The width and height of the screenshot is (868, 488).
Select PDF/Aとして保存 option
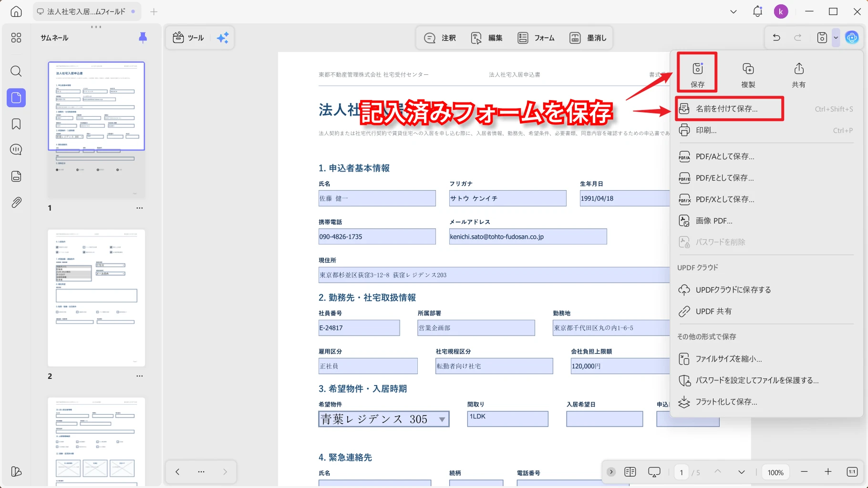coord(766,156)
